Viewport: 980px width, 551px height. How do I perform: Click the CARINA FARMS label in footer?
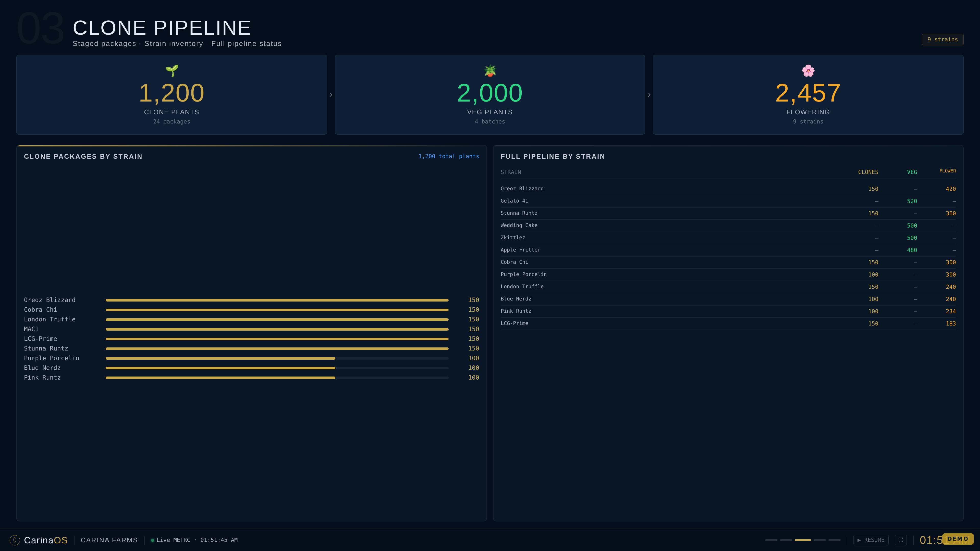(x=109, y=540)
